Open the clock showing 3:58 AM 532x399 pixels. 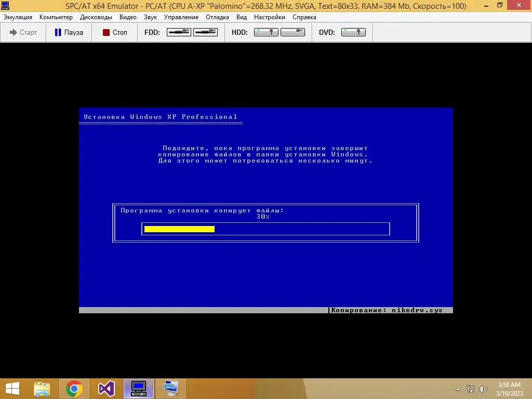[509, 389]
